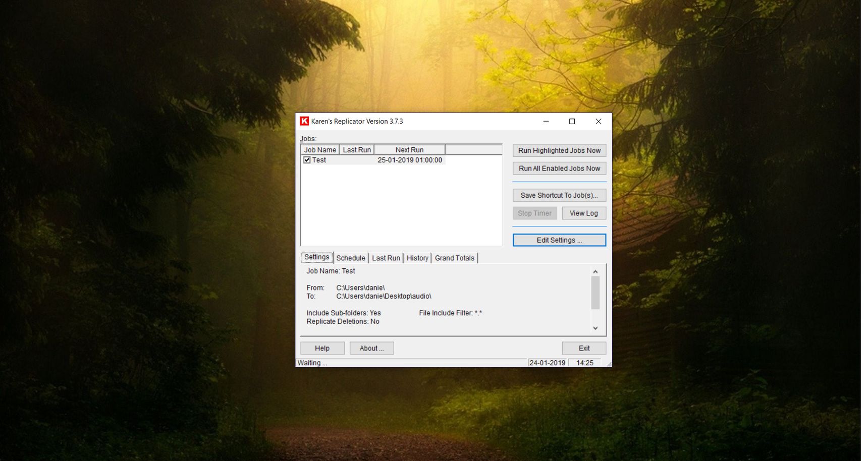
Task: Click the window resize grip in the status bar
Action: [x=609, y=364]
